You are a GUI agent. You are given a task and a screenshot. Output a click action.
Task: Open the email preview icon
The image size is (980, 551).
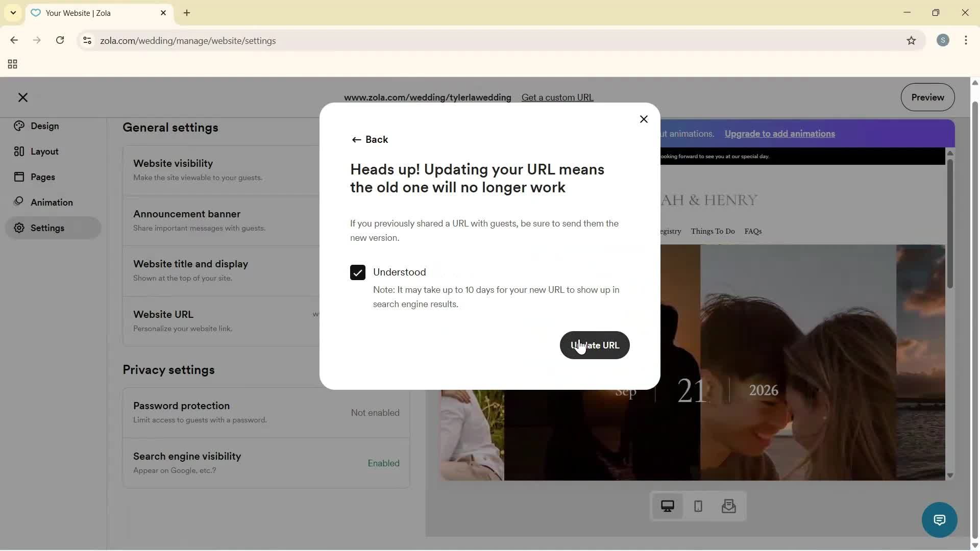pyautogui.click(x=729, y=506)
